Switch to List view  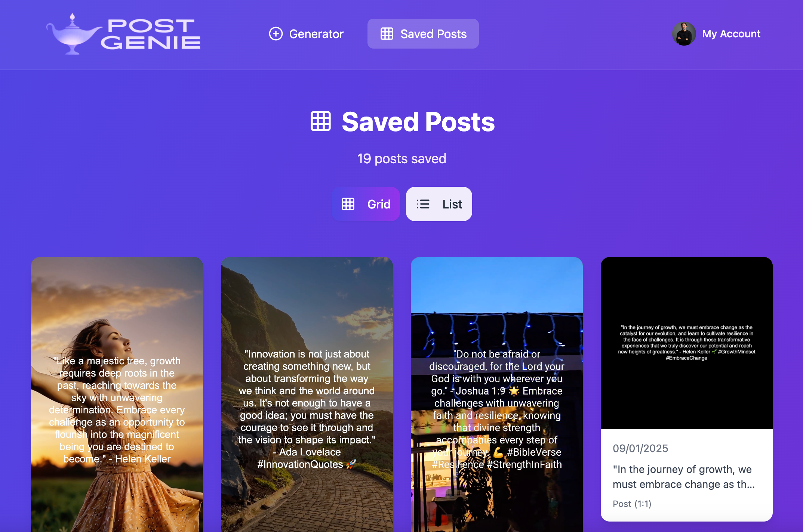coord(439,204)
